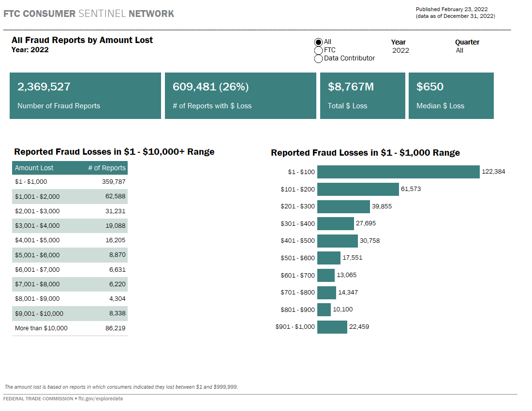Click the Amount Lost column header

point(34,168)
